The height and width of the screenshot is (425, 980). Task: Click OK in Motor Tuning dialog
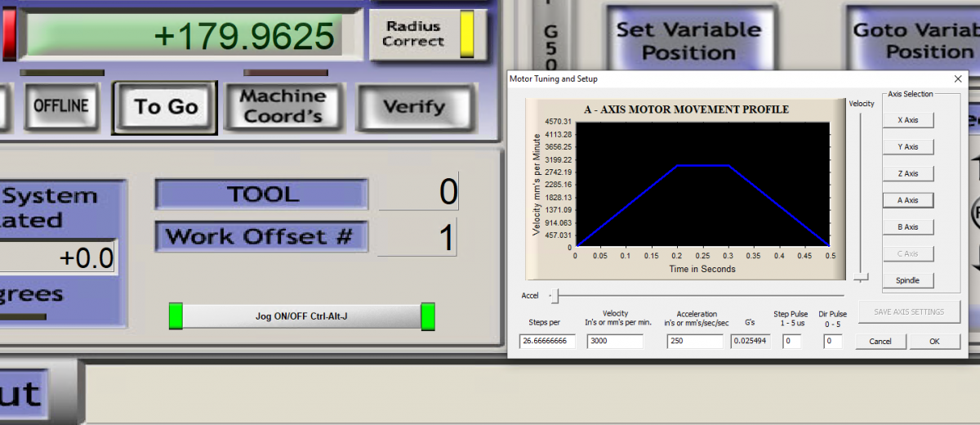click(x=934, y=341)
